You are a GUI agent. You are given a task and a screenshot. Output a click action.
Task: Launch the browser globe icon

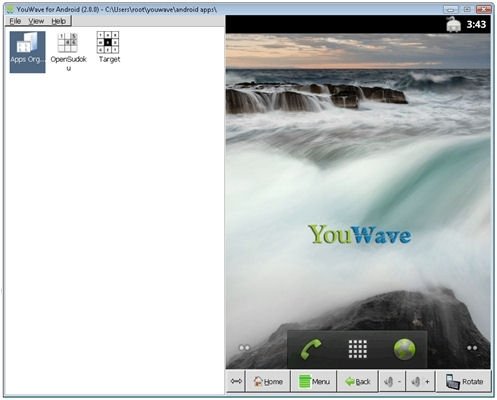404,349
